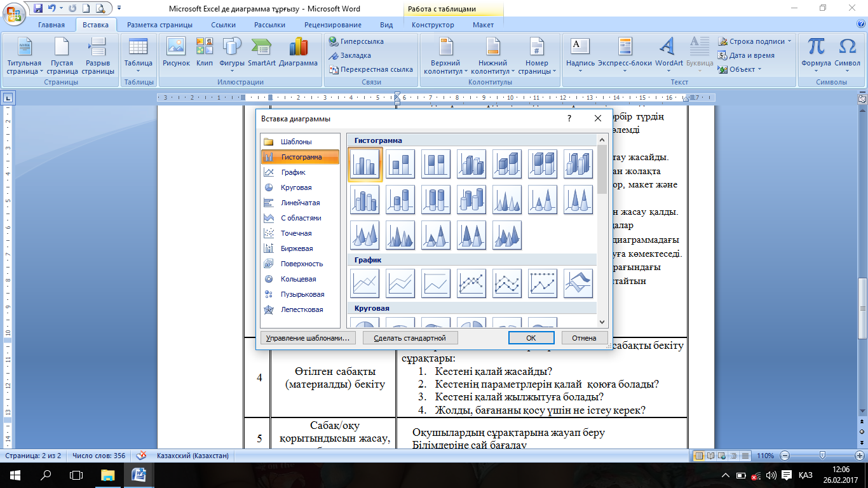
Task: Insert a Рисунок from the ribbon
Action: [176, 53]
